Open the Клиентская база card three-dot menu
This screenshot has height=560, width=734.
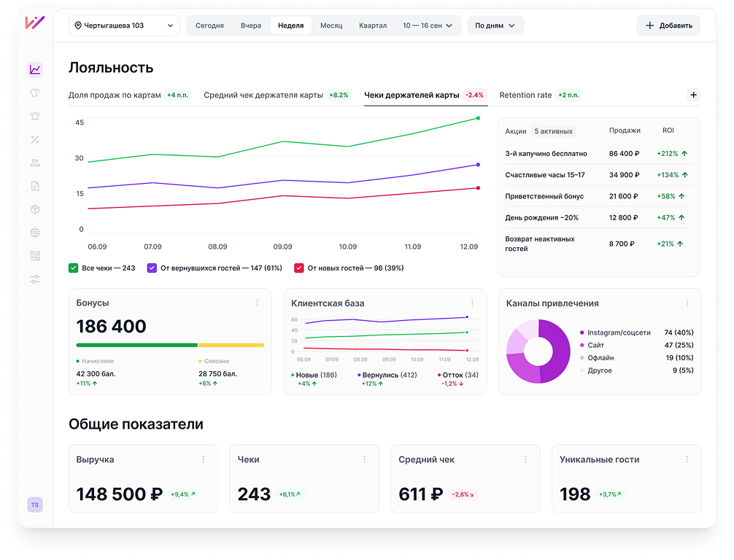[x=472, y=303]
